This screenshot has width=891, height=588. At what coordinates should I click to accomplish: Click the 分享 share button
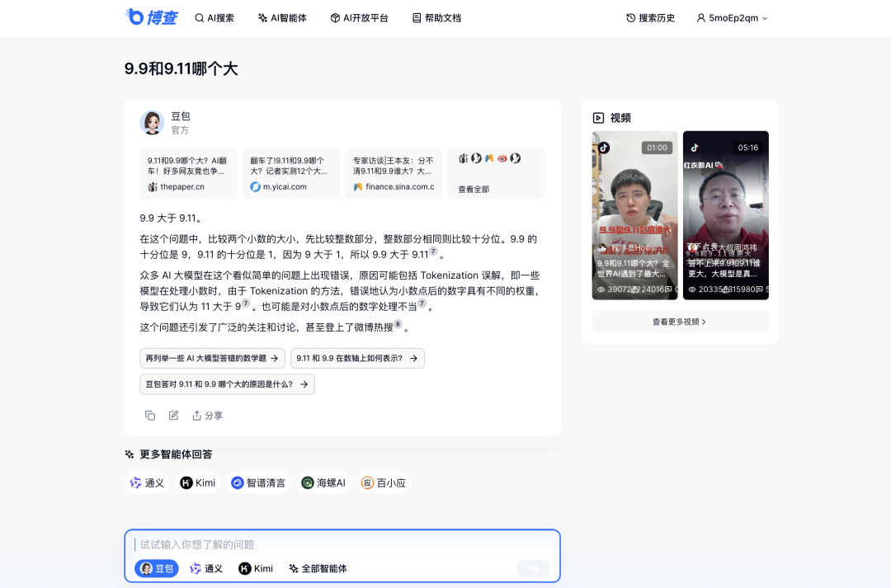click(x=207, y=416)
